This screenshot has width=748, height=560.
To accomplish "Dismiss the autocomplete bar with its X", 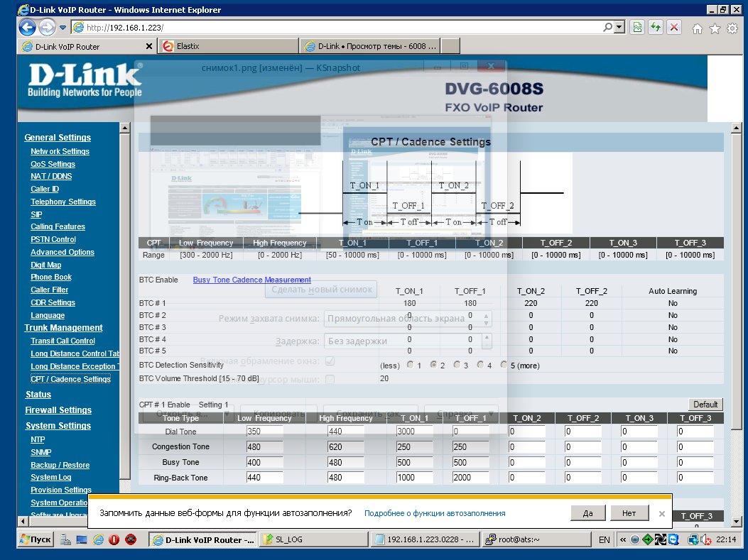I will point(661,514).
